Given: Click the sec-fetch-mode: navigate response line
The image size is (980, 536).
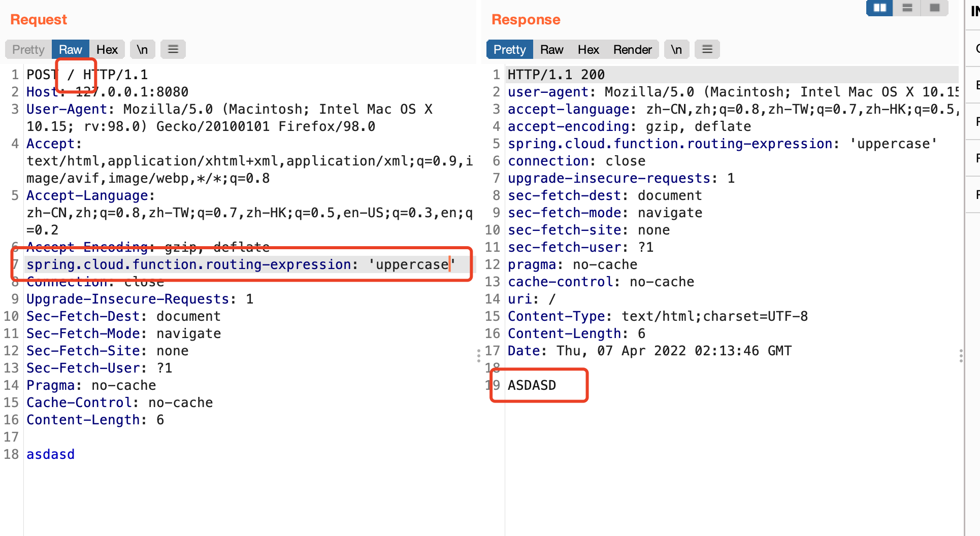Looking at the screenshot, I should [605, 213].
